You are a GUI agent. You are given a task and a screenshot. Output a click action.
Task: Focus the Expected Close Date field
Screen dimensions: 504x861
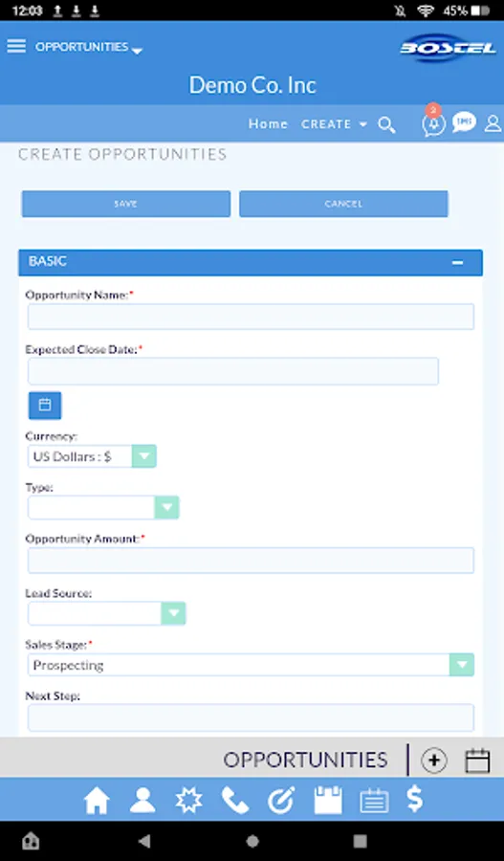[x=233, y=371]
